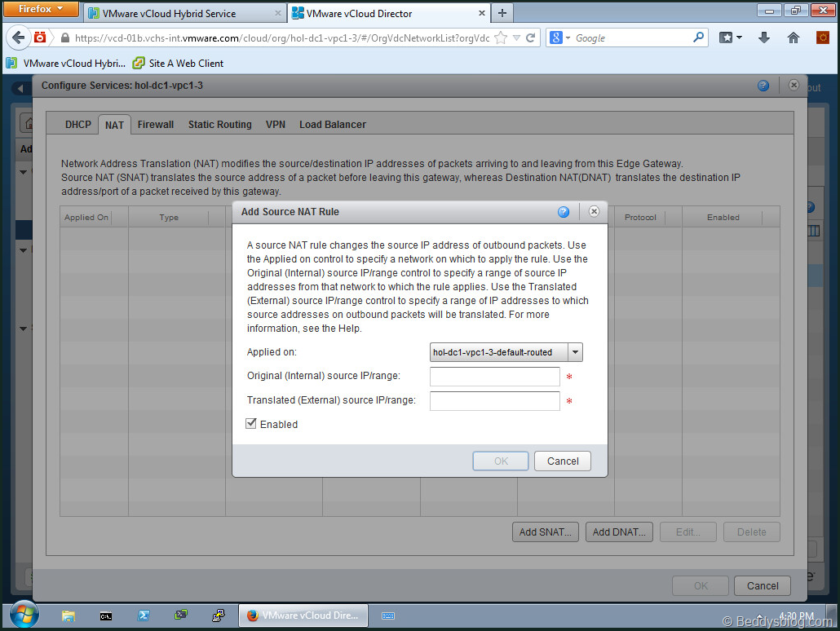The height and width of the screenshot is (631, 840).
Task: Select the VMware vCloud Director browser tab
Action: tap(388, 13)
